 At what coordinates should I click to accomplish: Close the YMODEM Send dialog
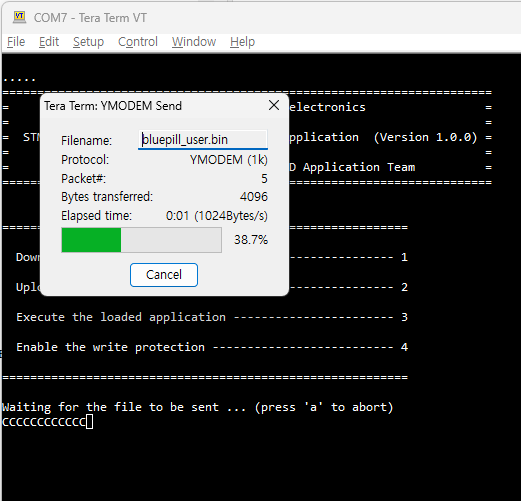coord(274,105)
